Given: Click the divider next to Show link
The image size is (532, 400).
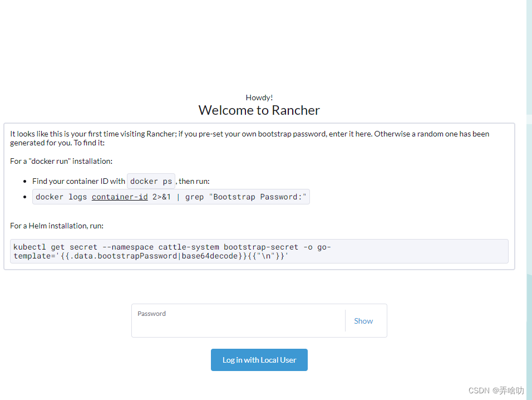Looking at the screenshot, I should tap(344, 320).
